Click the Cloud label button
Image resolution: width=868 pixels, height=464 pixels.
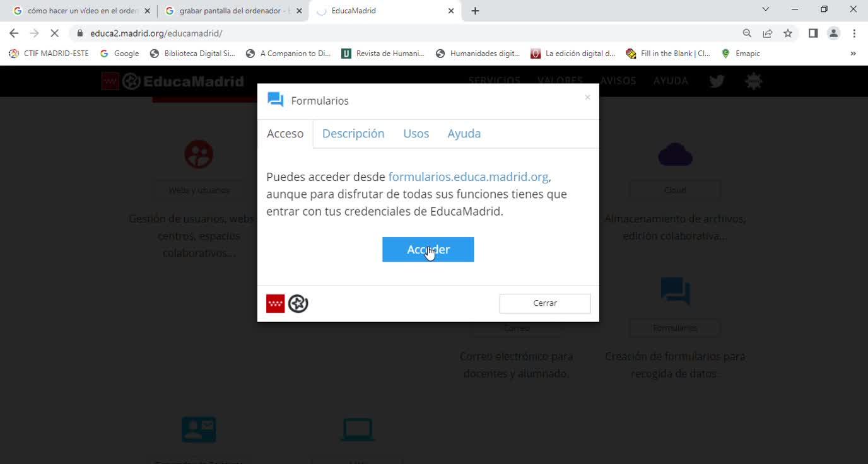(675, 190)
